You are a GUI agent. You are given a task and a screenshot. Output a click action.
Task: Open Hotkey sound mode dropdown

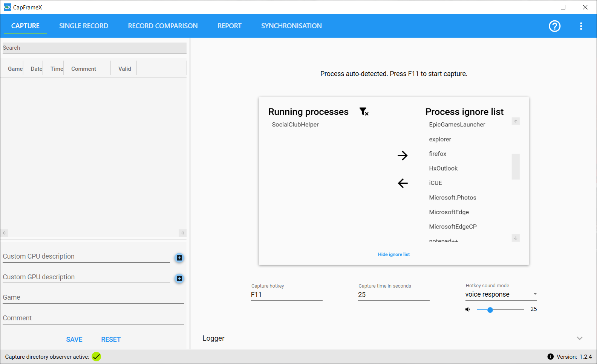pyautogui.click(x=501, y=294)
